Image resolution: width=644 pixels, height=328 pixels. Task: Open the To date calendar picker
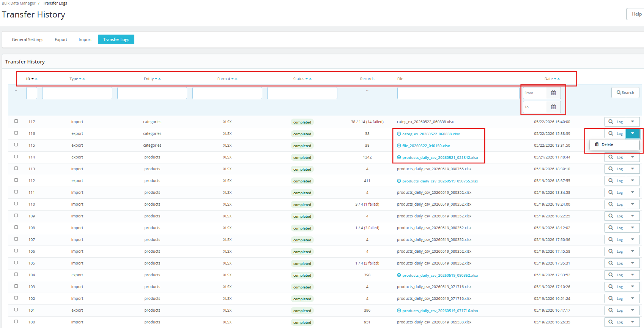pos(553,107)
